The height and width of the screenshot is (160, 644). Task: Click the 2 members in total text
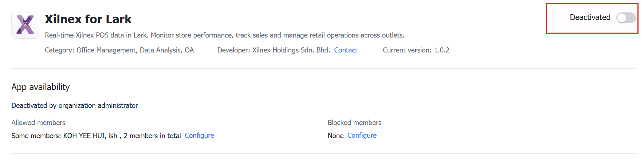(152, 136)
